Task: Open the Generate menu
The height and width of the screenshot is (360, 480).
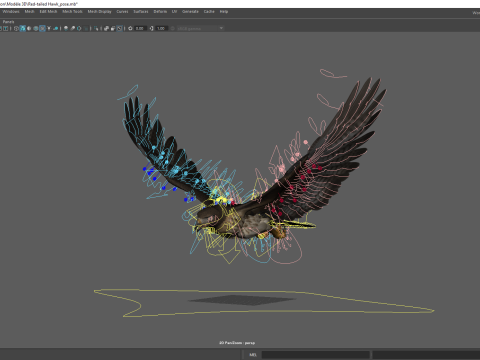Action: 190,12
